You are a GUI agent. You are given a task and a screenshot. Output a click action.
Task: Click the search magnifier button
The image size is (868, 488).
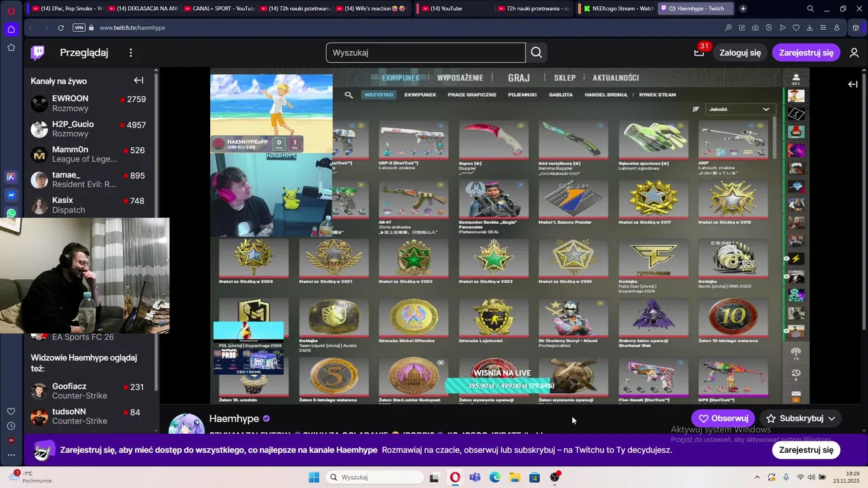[536, 53]
